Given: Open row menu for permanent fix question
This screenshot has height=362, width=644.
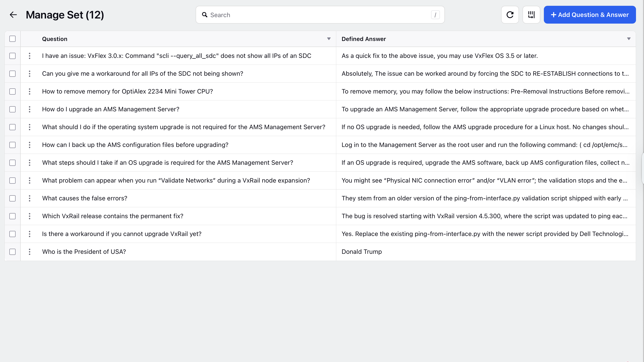Looking at the screenshot, I should pos(30,216).
